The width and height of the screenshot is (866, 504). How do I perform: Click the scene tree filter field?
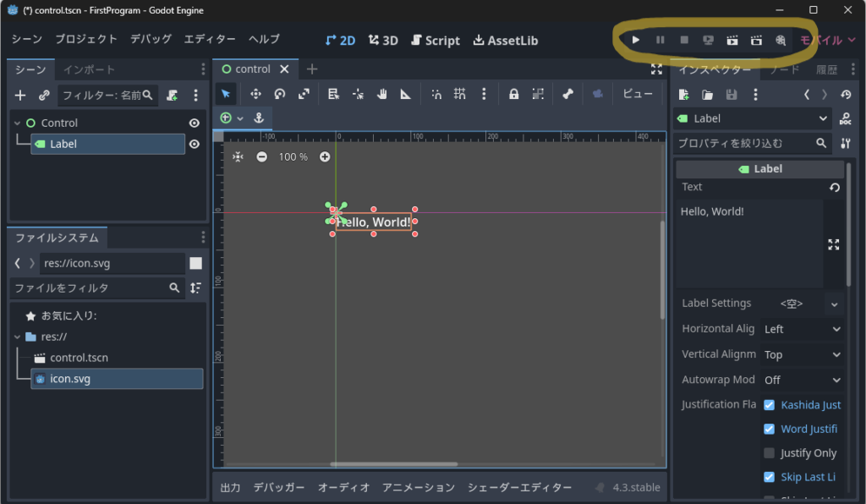107,95
